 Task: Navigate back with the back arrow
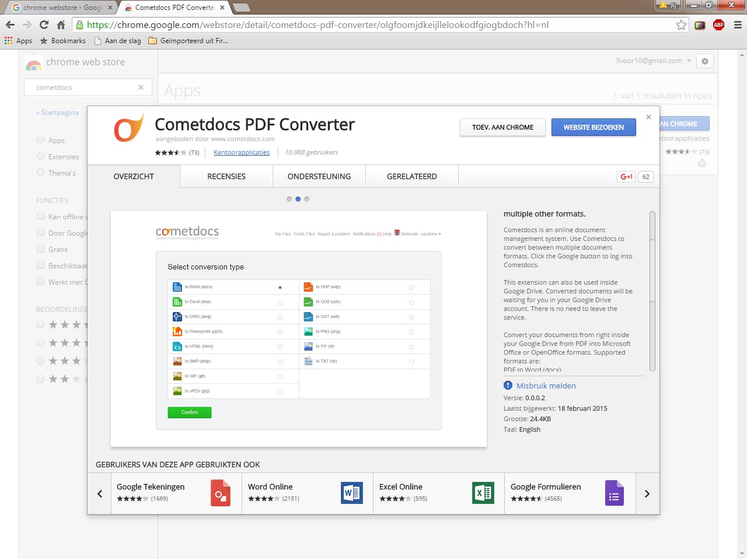click(10, 24)
